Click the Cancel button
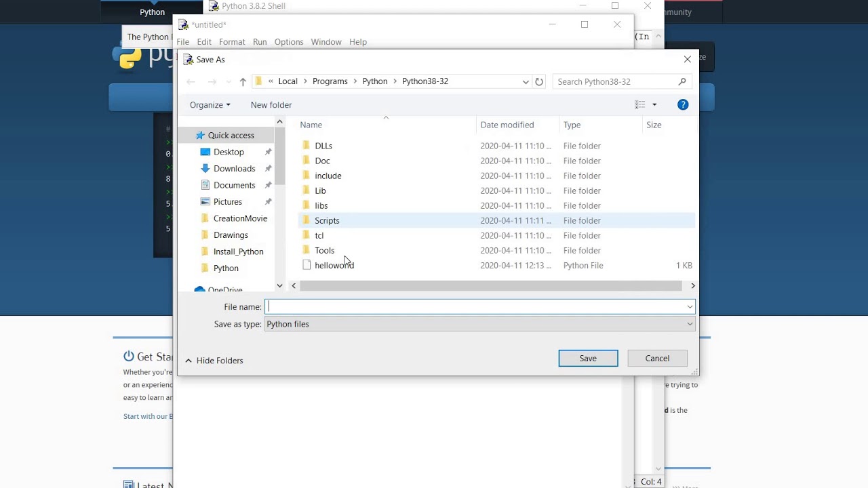This screenshot has width=868, height=488. click(657, 359)
